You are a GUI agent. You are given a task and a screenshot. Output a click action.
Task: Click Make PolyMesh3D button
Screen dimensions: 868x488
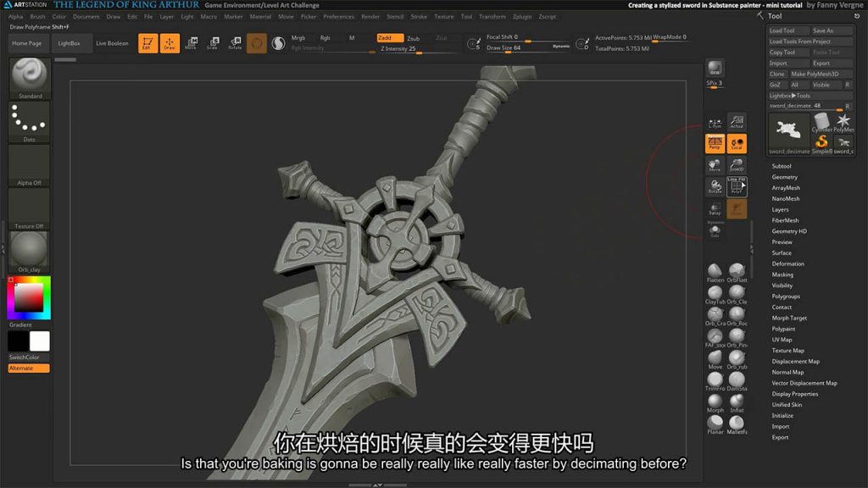click(x=821, y=74)
